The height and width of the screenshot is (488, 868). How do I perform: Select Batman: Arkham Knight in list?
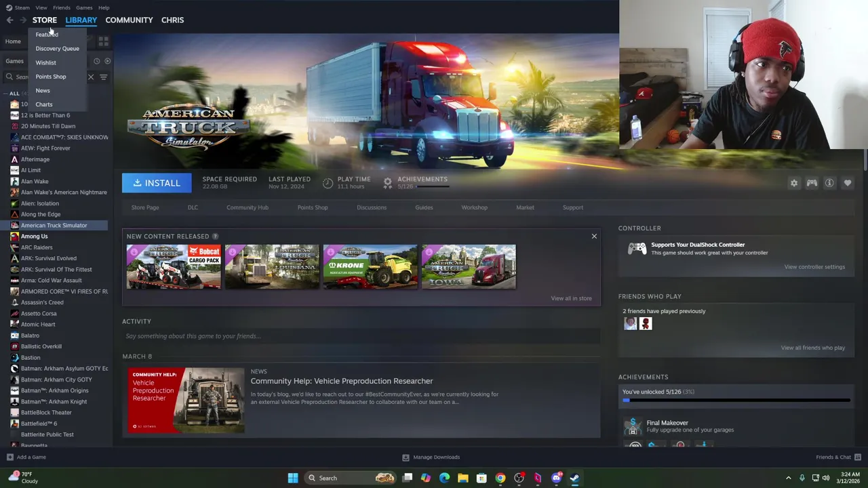54,402
